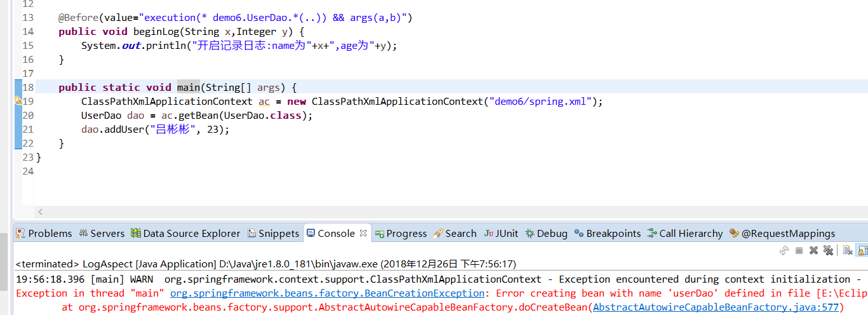Remove launch with single X icon
Viewport: 868px width, 315px height.
813,250
